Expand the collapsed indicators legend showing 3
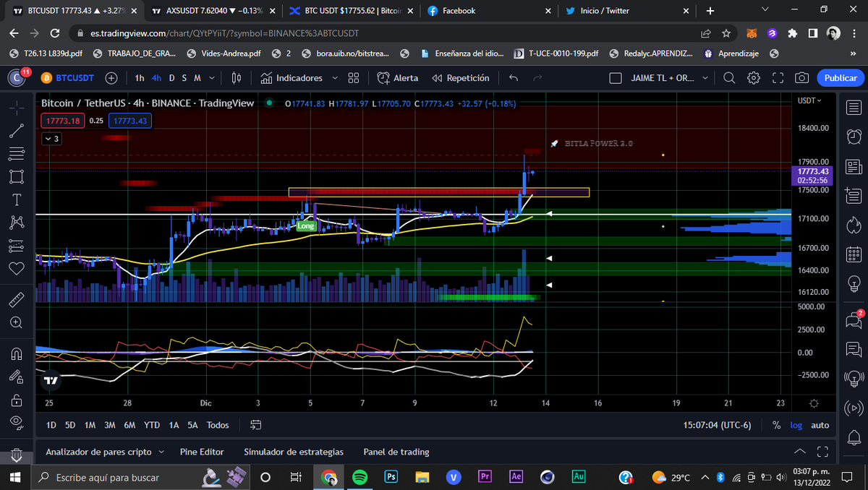 tap(51, 138)
